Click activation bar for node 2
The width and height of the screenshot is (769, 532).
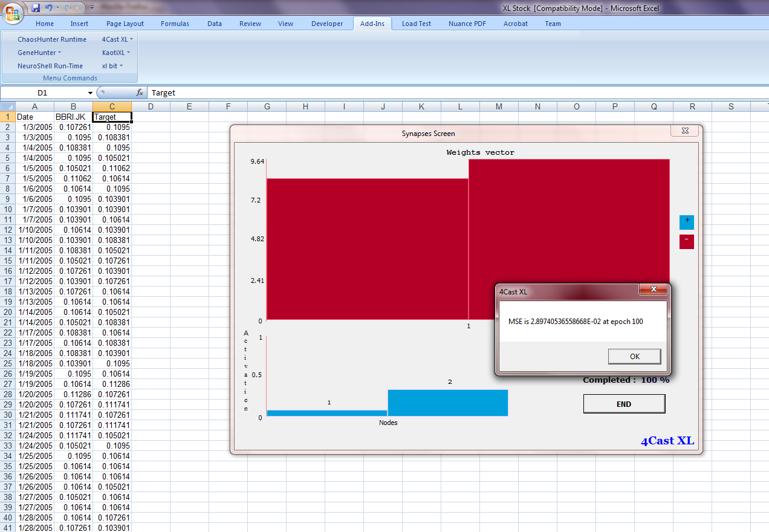(448, 403)
